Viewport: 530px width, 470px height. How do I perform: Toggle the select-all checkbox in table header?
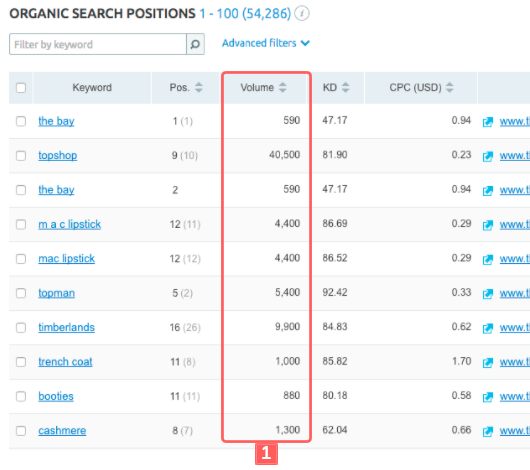tap(21, 88)
